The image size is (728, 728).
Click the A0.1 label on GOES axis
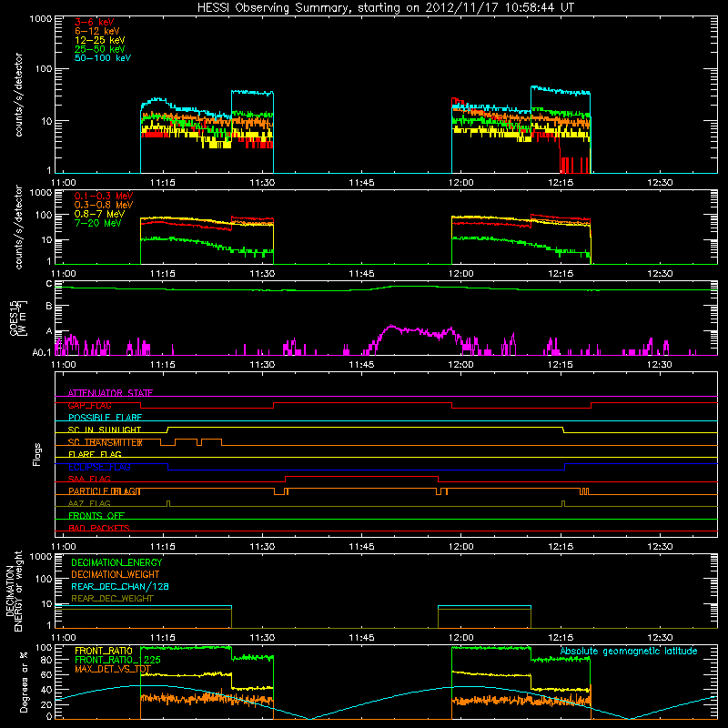[42, 353]
